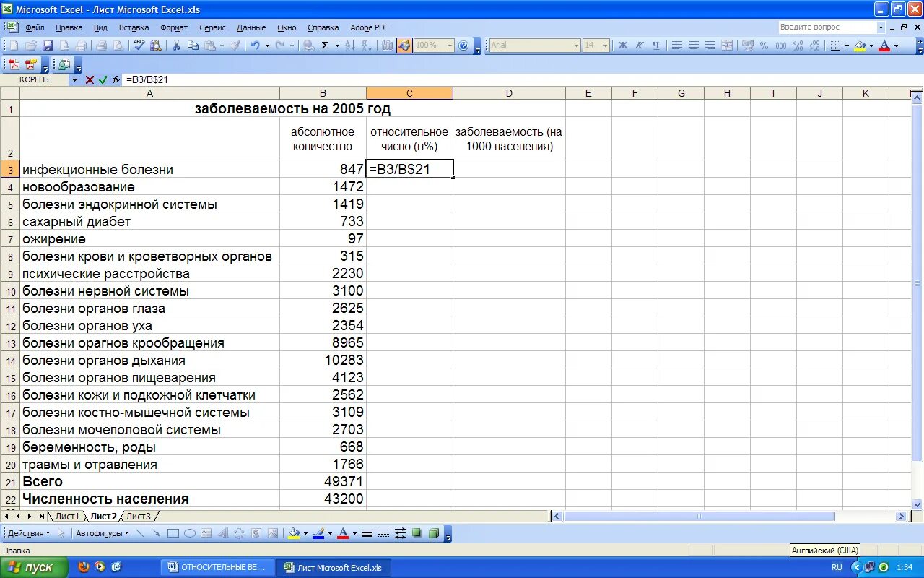Sort descending with the Я-A icon
924x578 pixels.
(x=367, y=46)
